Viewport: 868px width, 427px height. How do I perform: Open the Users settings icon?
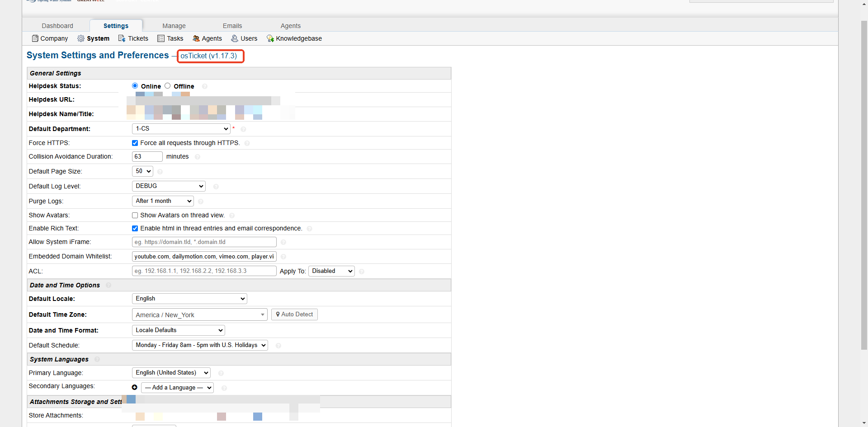(235, 38)
